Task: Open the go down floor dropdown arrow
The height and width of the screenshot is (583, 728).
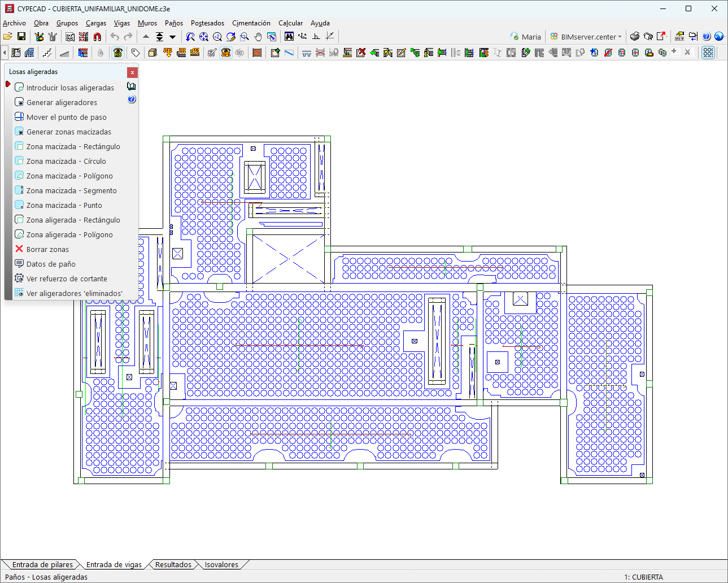Action: 172,37
